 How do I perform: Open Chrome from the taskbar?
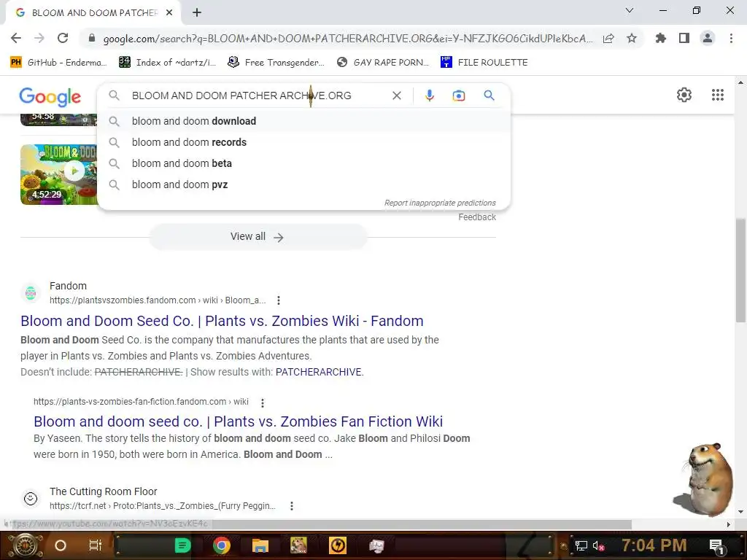click(x=222, y=545)
